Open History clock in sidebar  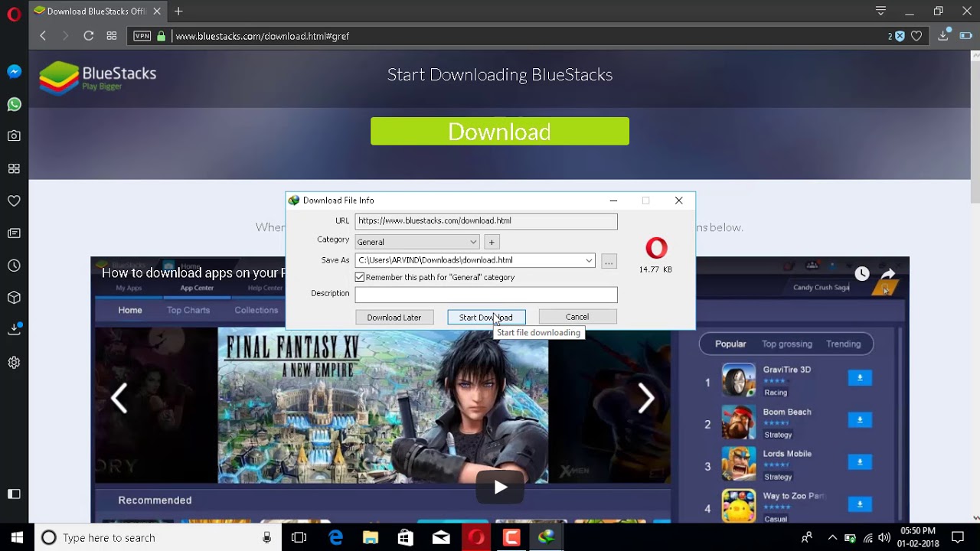14,266
